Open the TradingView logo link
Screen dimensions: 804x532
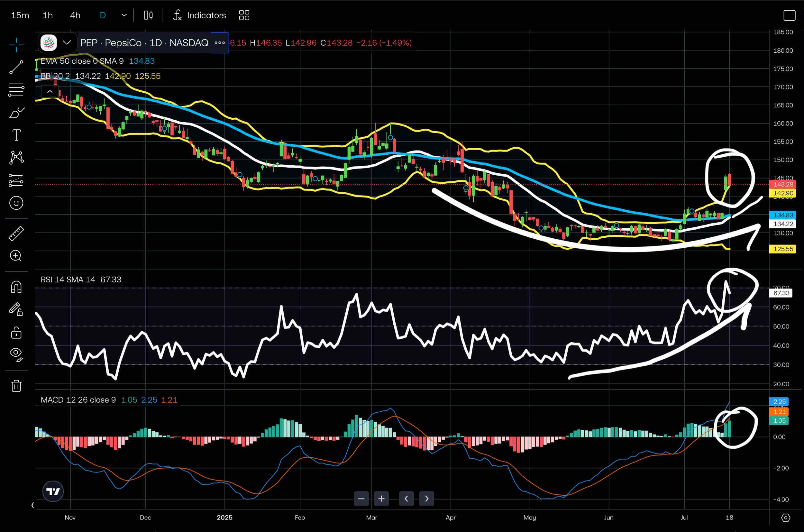click(x=53, y=491)
